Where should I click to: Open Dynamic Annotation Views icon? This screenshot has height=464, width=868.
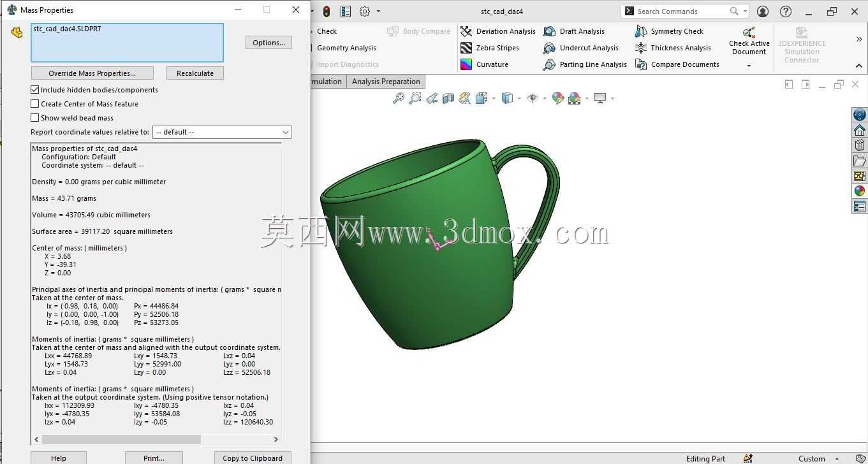[465, 98]
